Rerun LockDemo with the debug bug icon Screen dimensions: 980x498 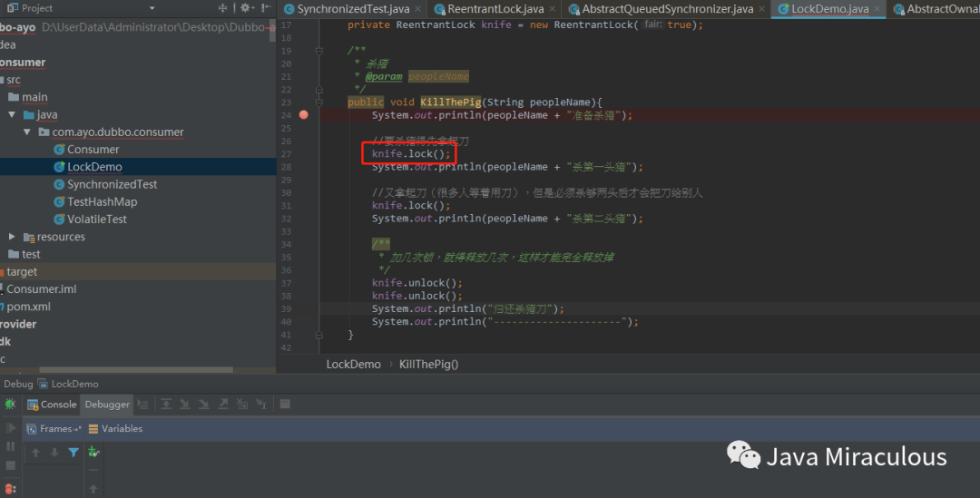pyautogui.click(x=10, y=405)
